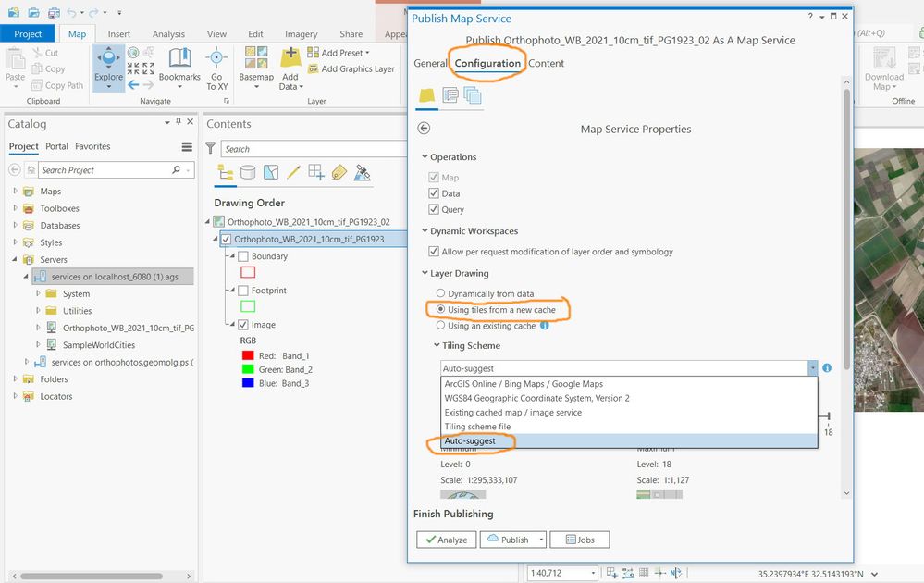Select the List By Data Source icon
Viewport: 924px width, 583px height.
[x=248, y=172]
